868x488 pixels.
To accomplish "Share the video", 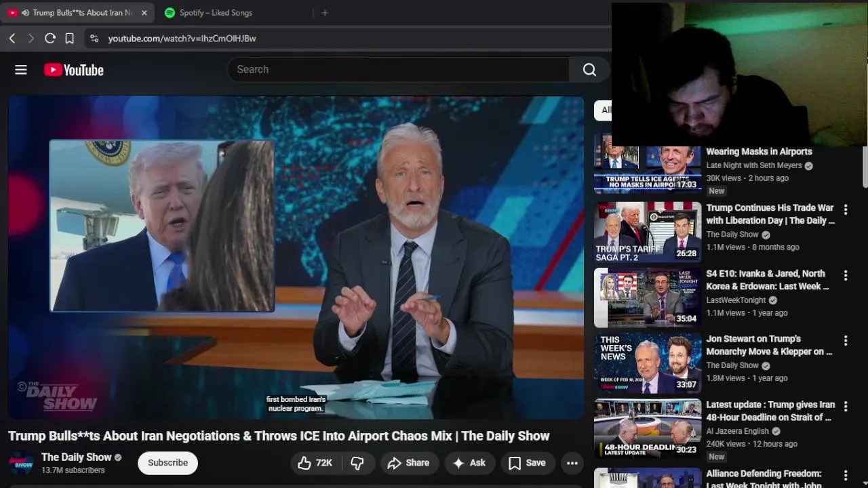I will (408, 463).
